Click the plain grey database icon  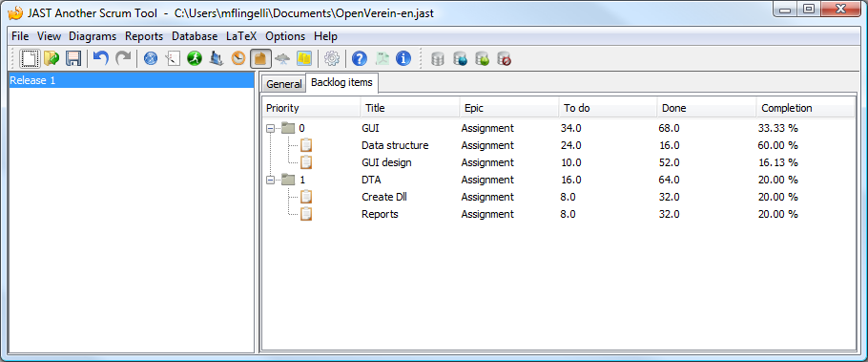(x=437, y=59)
